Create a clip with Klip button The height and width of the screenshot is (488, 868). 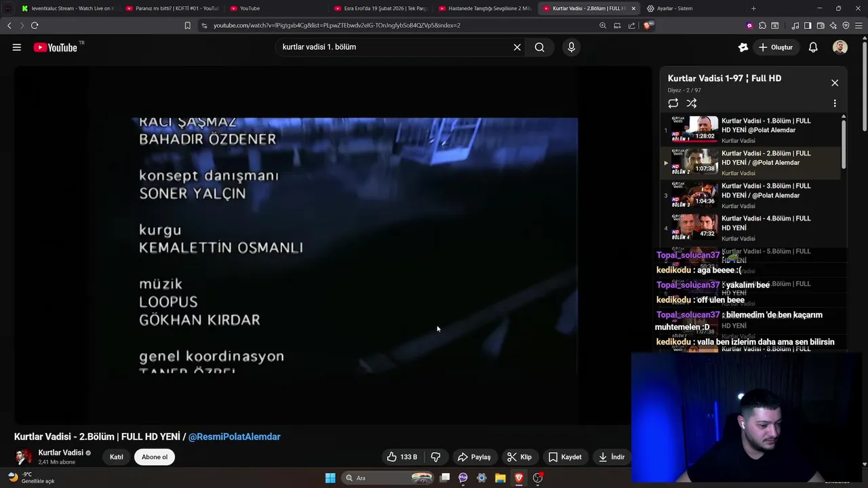pos(519,457)
